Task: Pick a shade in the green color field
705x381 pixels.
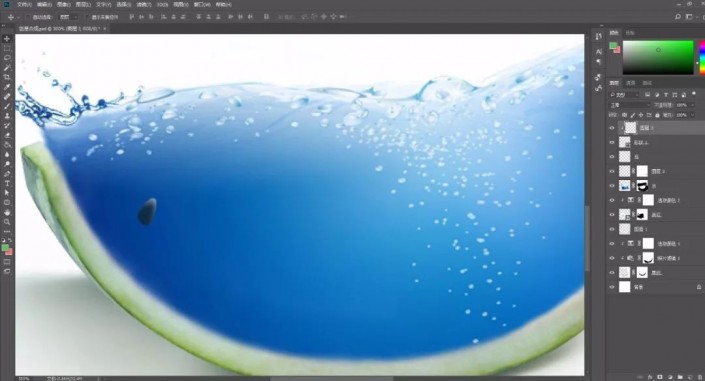Action: tap(658, 58)
